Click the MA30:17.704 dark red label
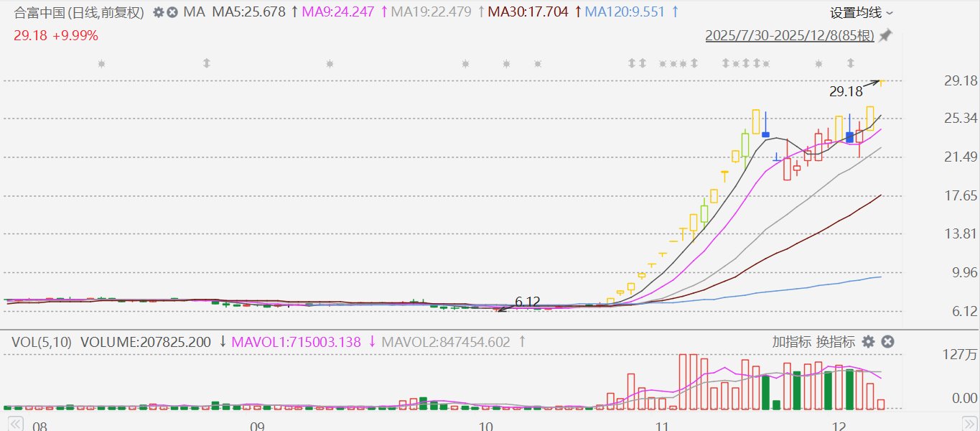Image resolution: width=980 pixels, height=431 pixels. (528, 12)
